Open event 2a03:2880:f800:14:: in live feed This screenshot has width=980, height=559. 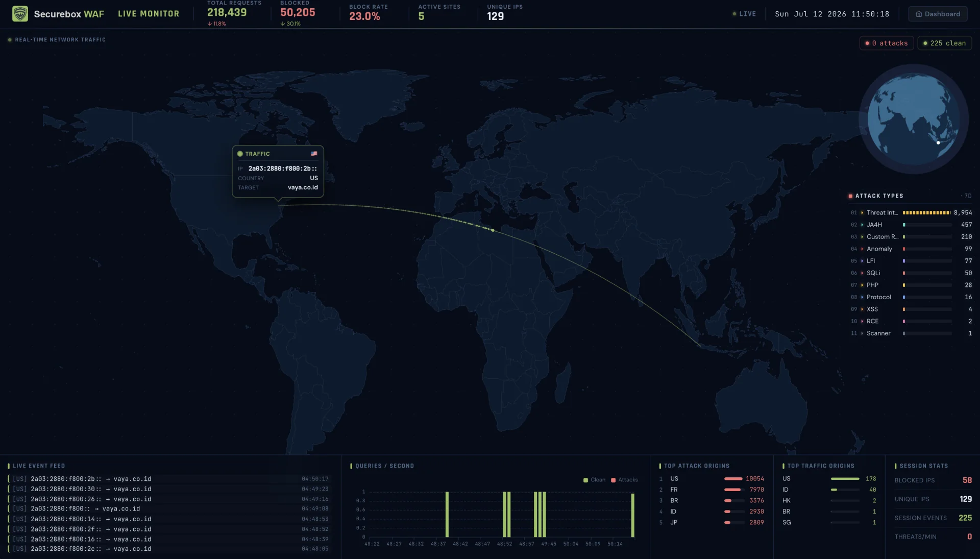(168, 519)
